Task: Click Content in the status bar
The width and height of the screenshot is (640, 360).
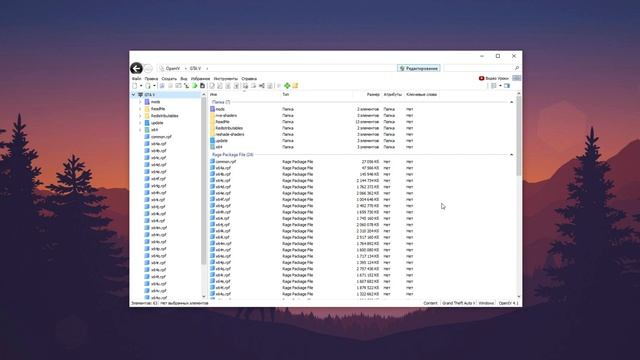Action: coord(430,303)
